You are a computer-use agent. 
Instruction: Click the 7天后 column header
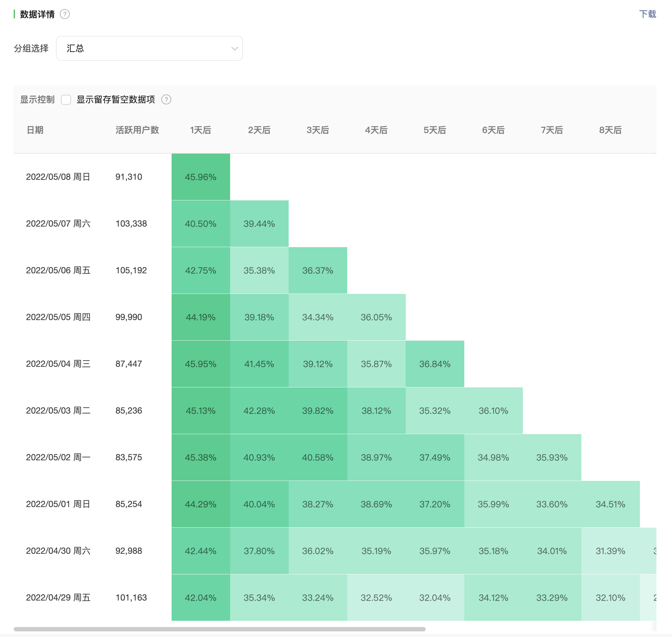pyautogui.click(x=552, y=130)
